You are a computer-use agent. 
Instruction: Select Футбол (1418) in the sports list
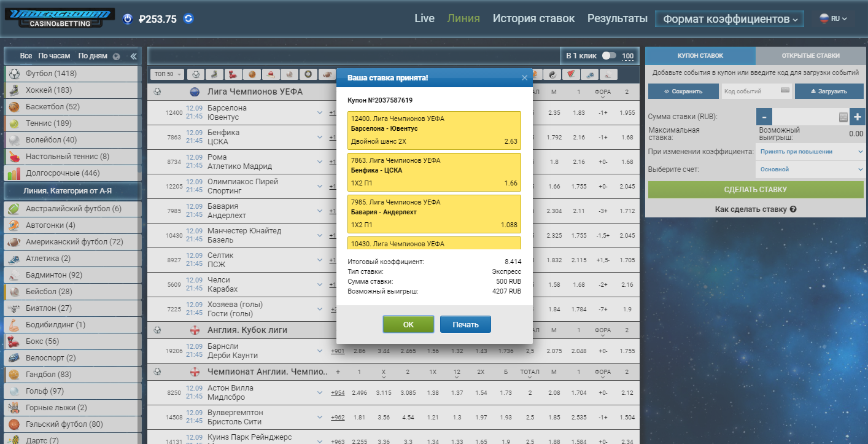click(72, 74)
